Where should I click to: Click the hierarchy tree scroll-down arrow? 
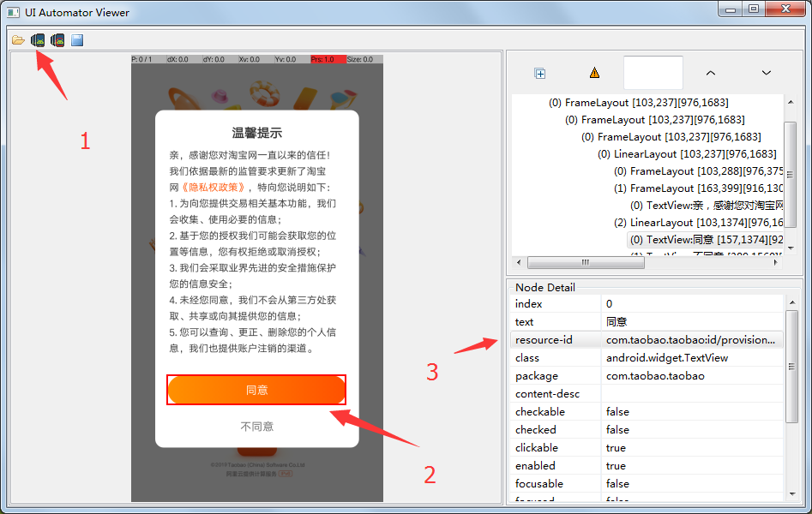pyautogui.click(x=791, y=248)
